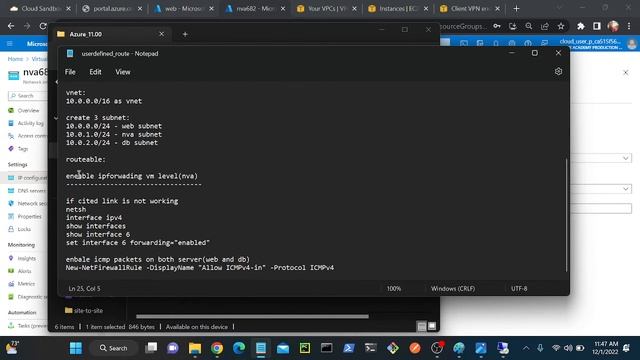Open volume control in system tray
Viewport: 640px width, 360px height.
click(568, 348)
